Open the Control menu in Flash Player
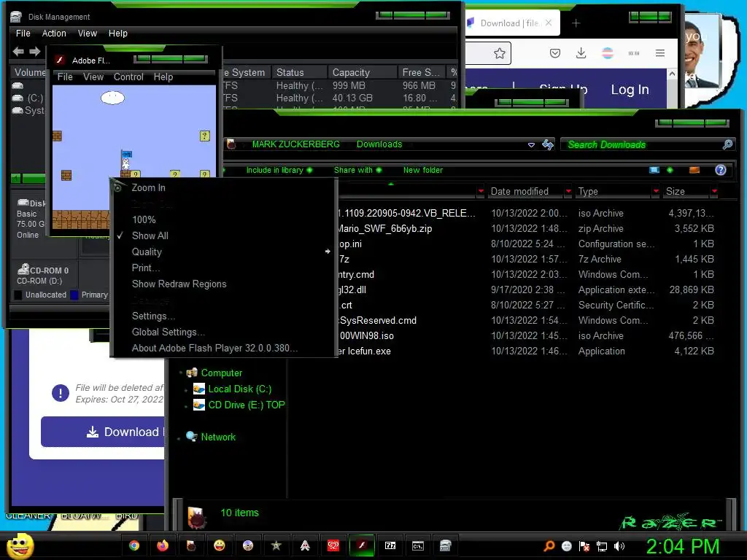This screenshot has height=560, width=747. pyautogui.click(x=128, y=77)
